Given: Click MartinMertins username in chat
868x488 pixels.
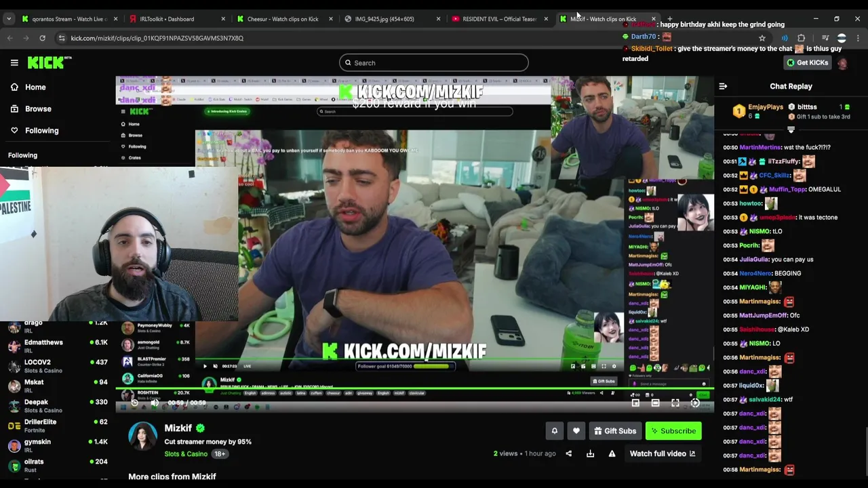Looking at the screenshot, I should coord(760,147).
